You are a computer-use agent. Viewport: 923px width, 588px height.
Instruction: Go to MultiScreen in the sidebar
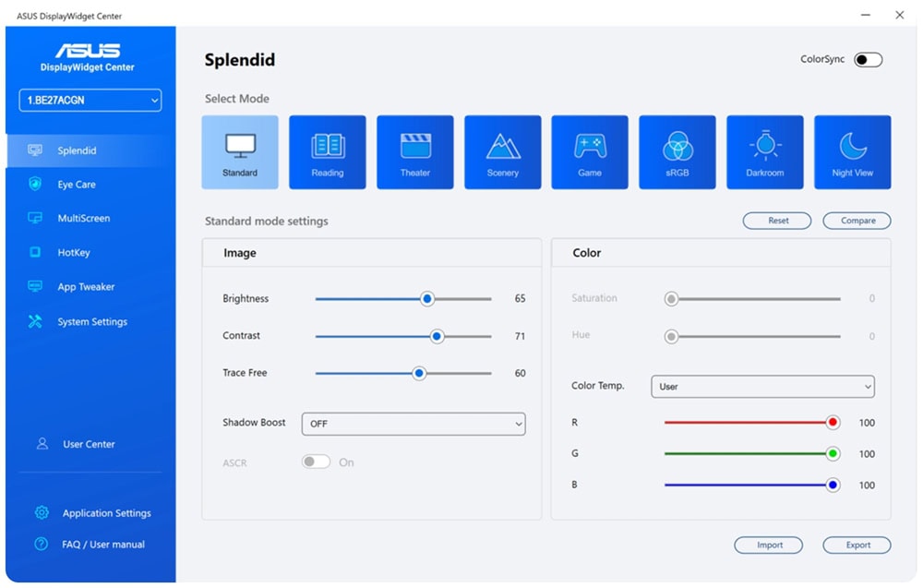(83, 219)
